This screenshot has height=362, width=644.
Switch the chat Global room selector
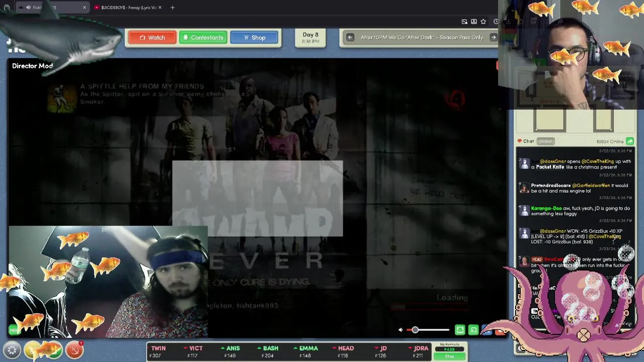coord(545,141)
